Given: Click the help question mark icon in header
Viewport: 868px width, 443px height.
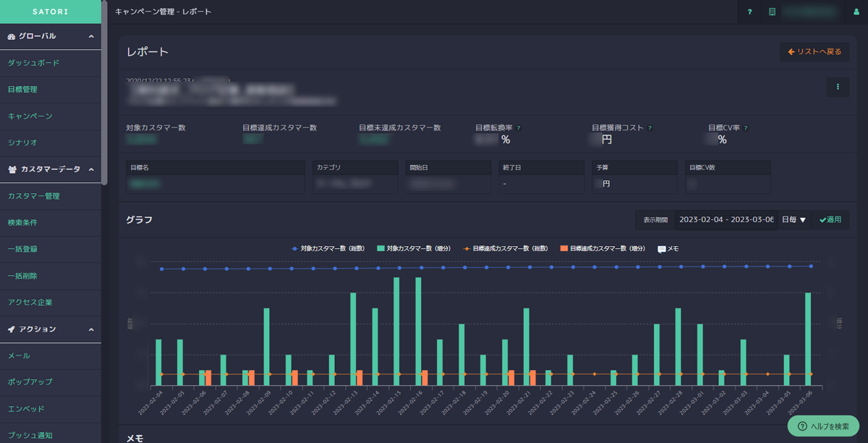Looking at the screenshot, I should pyautogui.click(x=749, y=12).
